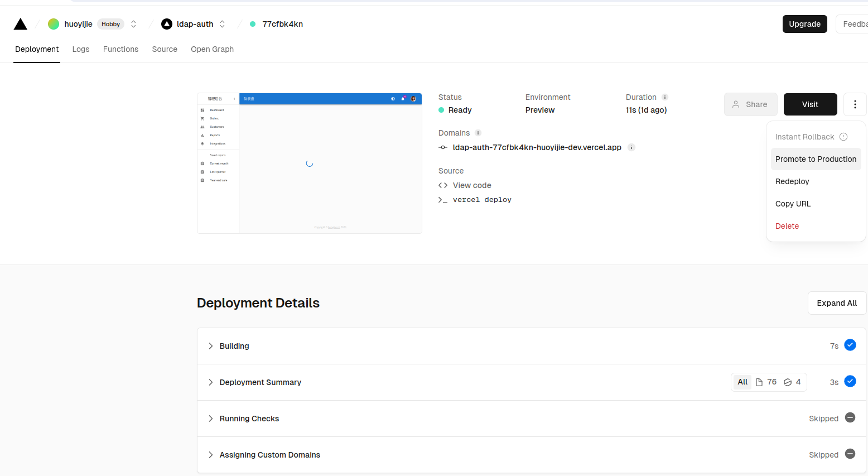Click the deployment preview thumbnail
The height and width of the screenshot is (476, 868).
[x=310, y=164]
